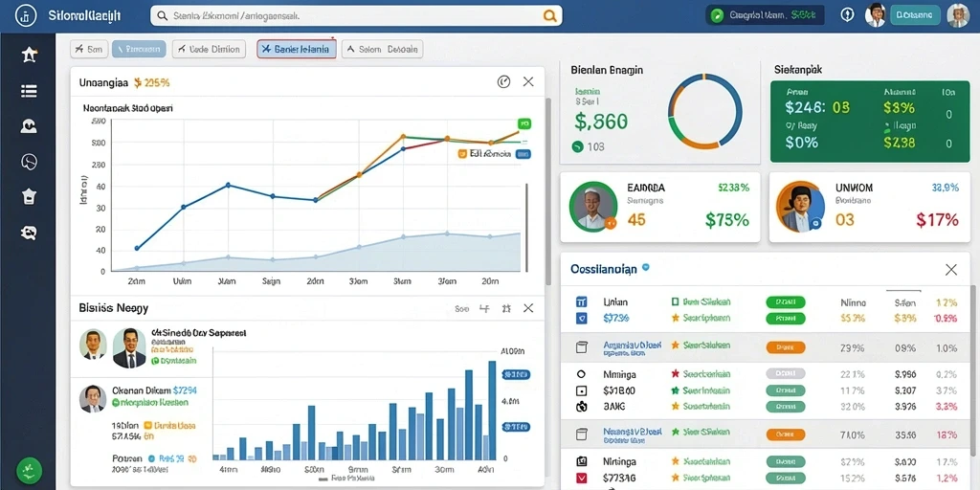Tick the blue checked box in second table row
This screenshot has height=490, width=980.
[581, 318]
